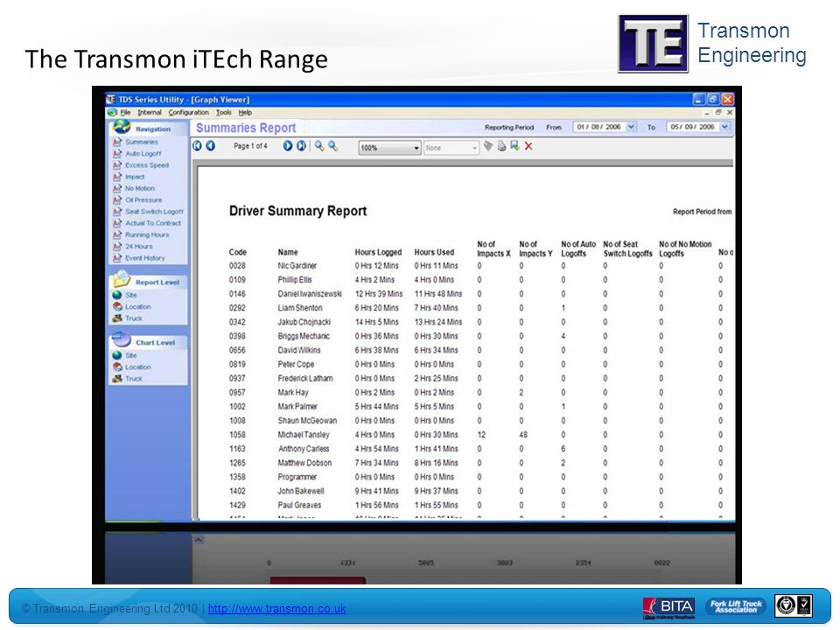The height and width of the screenshot is (630, 840).
Task: Open Event History report
Action: (x=144, y=257)
